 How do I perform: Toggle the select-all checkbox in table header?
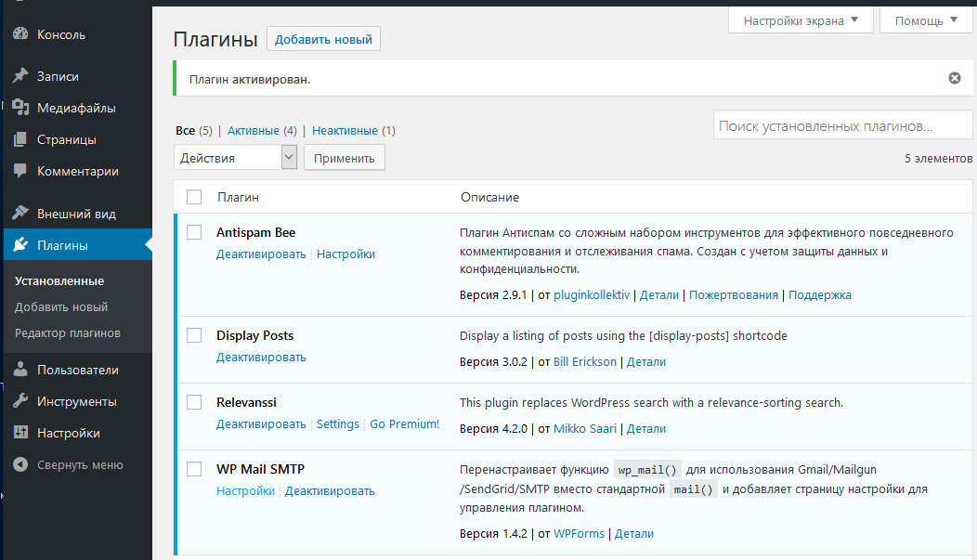(194, 197)
